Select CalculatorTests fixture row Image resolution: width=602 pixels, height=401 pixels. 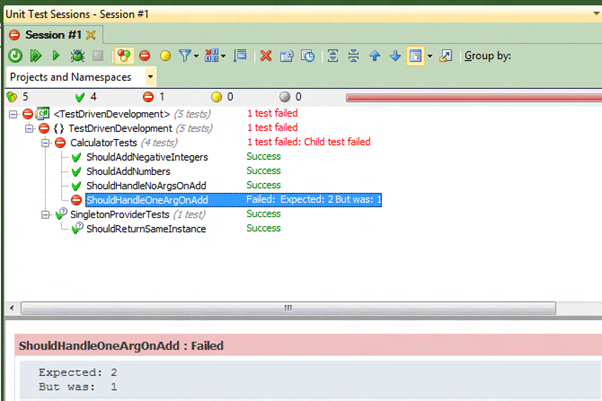pos(104,143)
